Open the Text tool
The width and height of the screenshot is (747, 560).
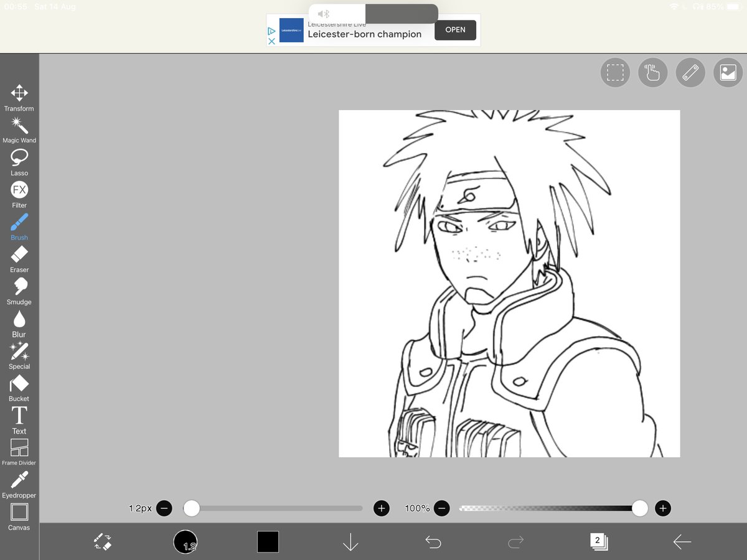pyautogui.click(x=19, y=417)
